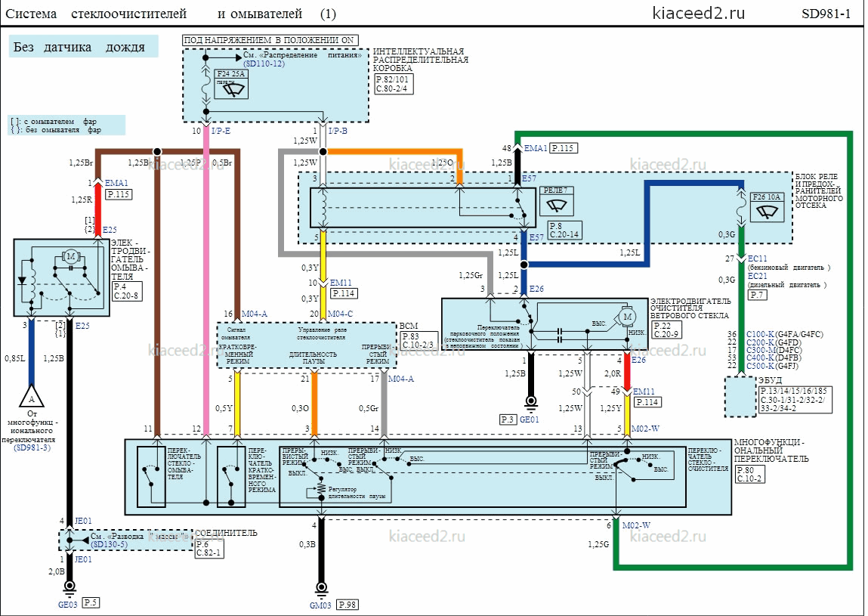Open the (SD130-5) ground distribution reference
The width and height of the screenshot is (868, 616).
[x=109, y=544]
